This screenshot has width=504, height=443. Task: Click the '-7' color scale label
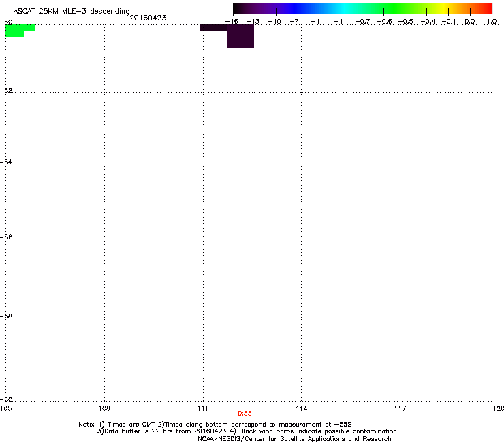tap(296, 22)
